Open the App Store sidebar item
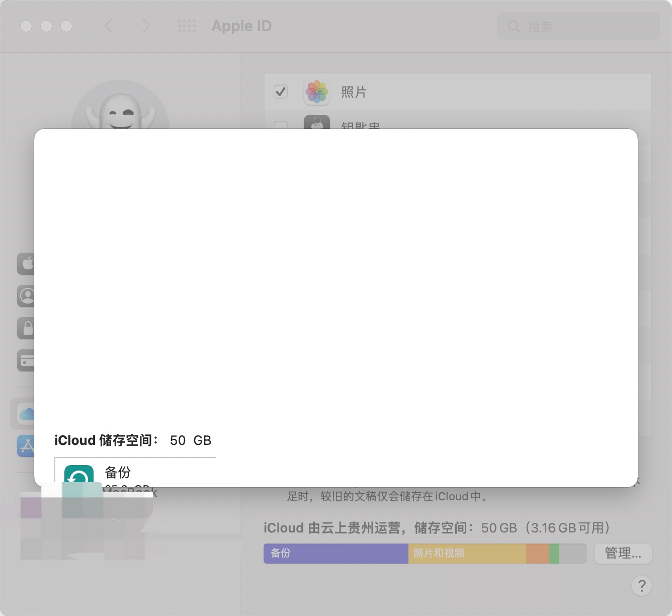The width and height of the screenshot is (672, 616). (25, 446)
